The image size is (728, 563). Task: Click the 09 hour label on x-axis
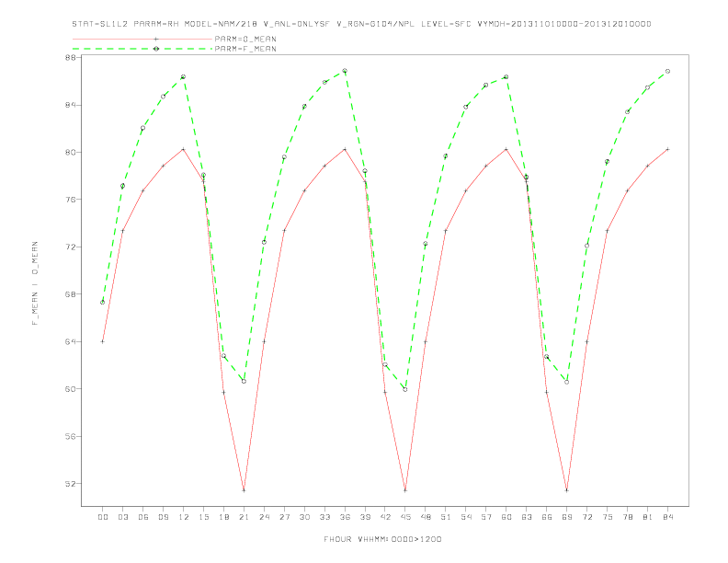click(x=163, y=517)
